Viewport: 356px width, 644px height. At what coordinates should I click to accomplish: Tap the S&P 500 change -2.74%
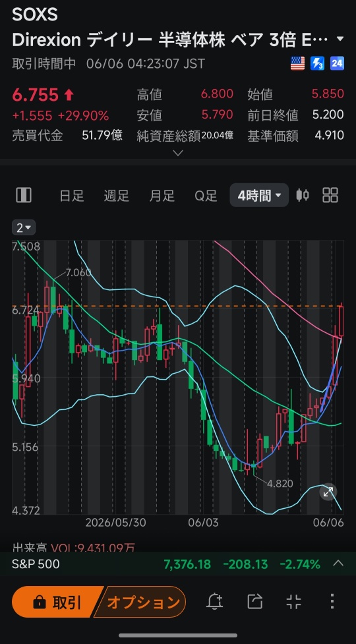click(x=300, y=564)
